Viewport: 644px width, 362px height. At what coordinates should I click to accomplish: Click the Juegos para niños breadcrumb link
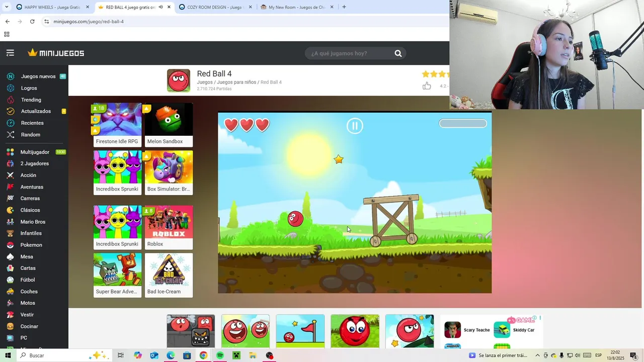(x=236, y=82)
